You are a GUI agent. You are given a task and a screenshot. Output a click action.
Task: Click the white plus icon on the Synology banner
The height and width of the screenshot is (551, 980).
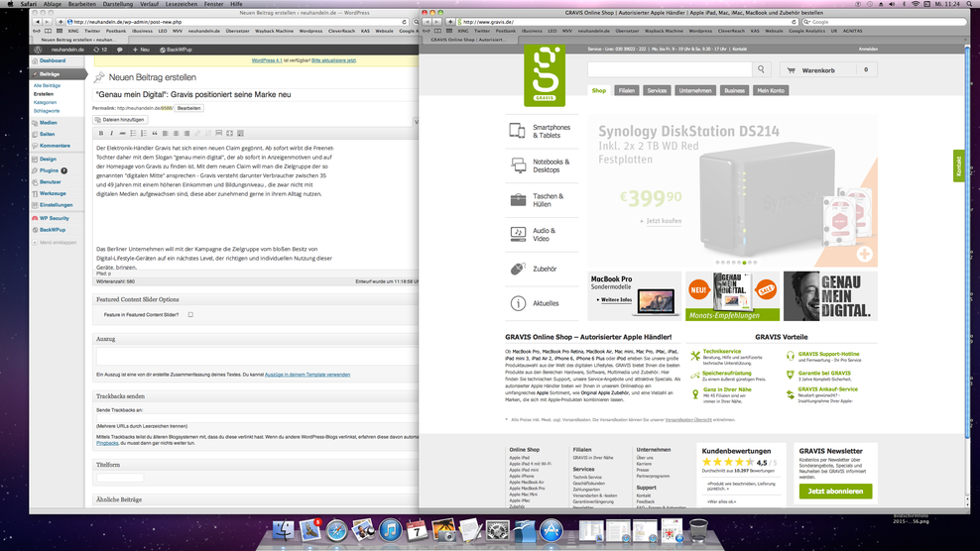(864, 254)
